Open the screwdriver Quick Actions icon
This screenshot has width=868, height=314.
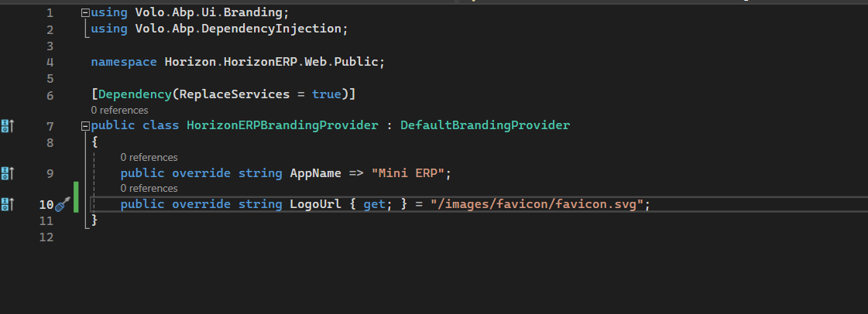coord(63,204)
